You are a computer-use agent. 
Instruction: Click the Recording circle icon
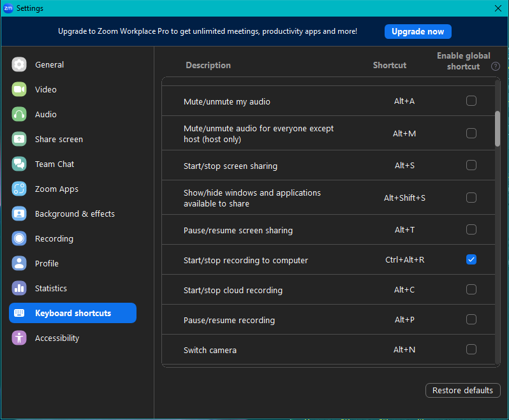coord(19,238)
